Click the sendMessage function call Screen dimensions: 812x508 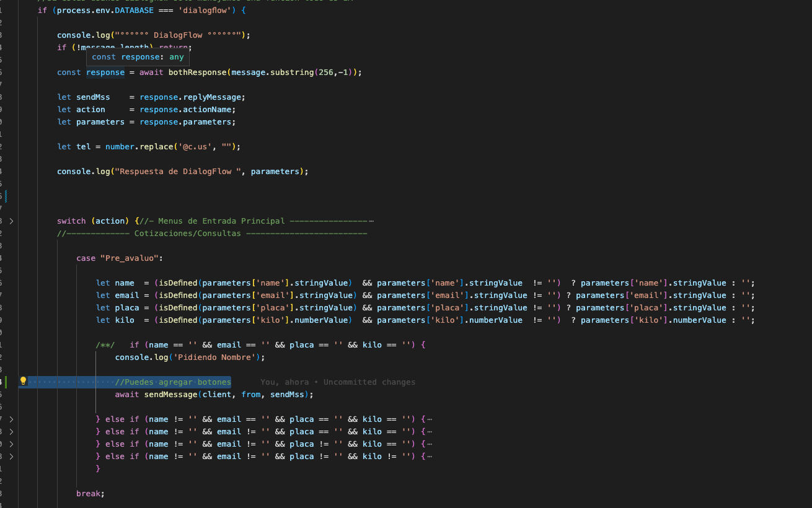pyautogui.click(x=171, y=395)
